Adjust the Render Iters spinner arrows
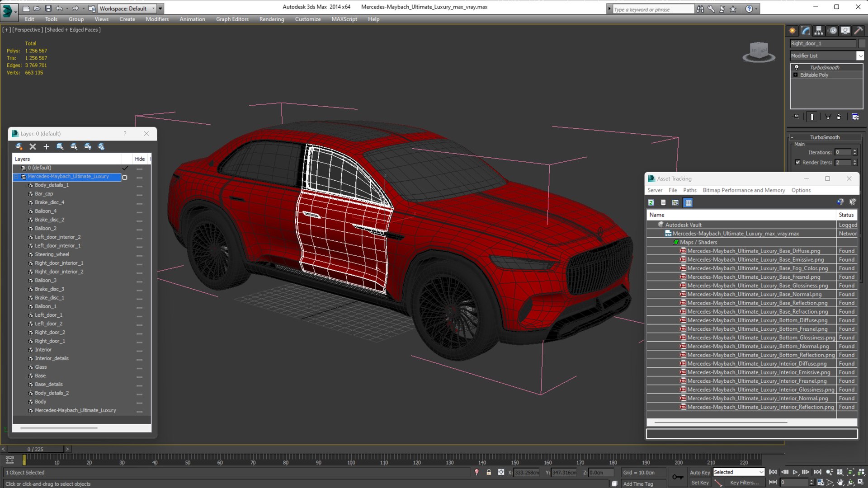 (x=854, y=162)
